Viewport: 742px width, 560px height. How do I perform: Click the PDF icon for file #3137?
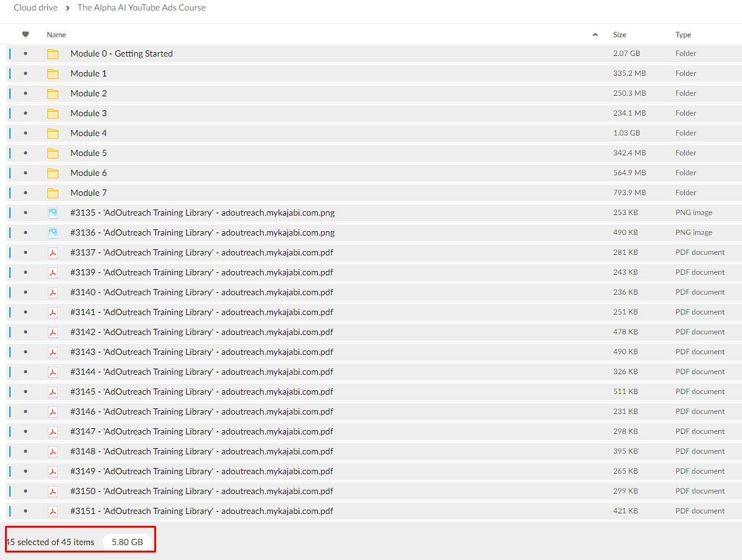[x=53, y=252]
